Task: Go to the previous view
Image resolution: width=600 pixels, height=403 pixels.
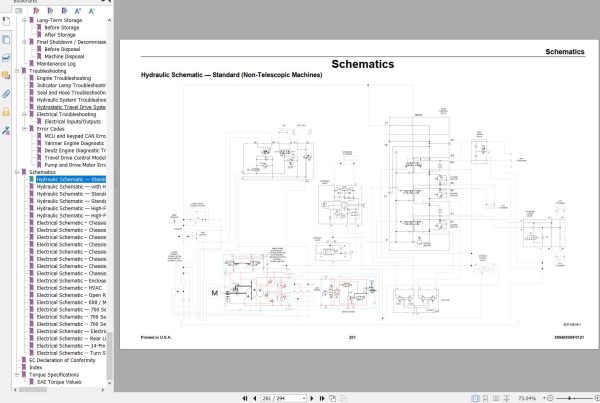Action: pos(333,398)
